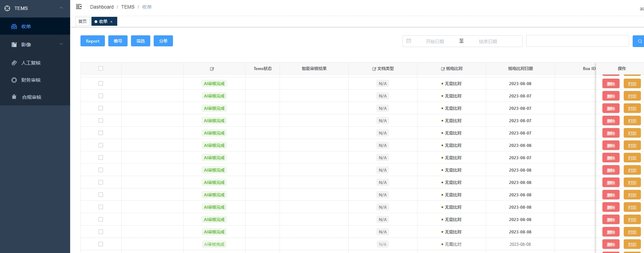This screenshot has height=253, width=644.
Task: Collapse the TEMS sidebar menu chevron
Action: point(61,8)
